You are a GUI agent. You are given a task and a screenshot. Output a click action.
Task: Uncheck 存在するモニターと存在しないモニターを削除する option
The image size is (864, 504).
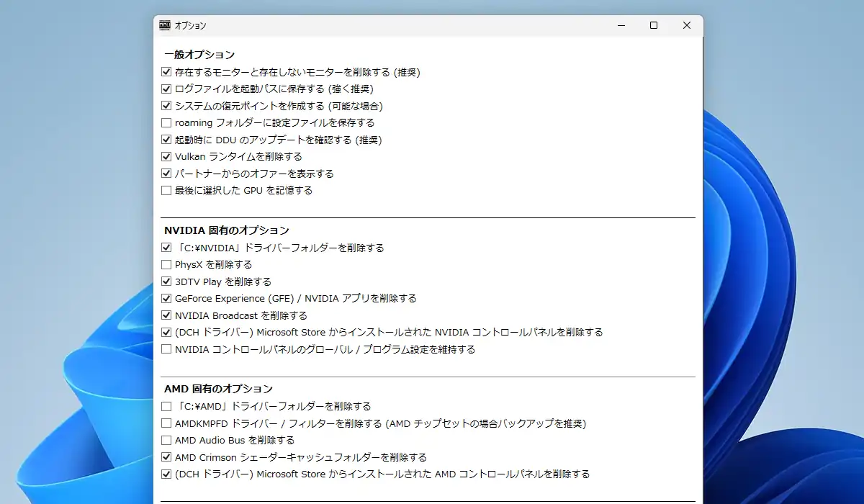[x=167, y=72]
